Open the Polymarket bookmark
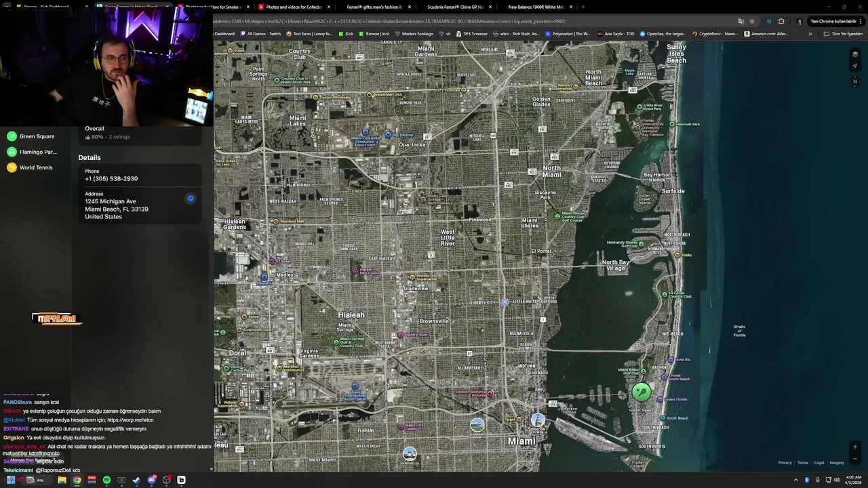 click(568, 34)
